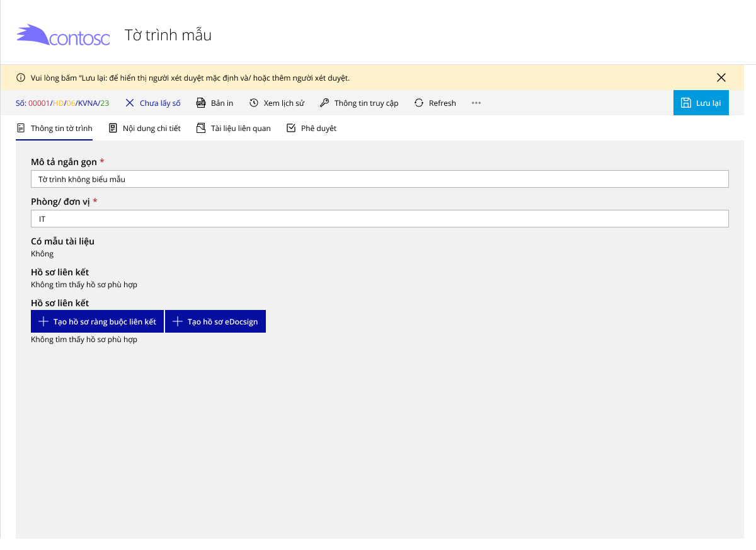Expand the more options ellipsis menu

point(476,103)
